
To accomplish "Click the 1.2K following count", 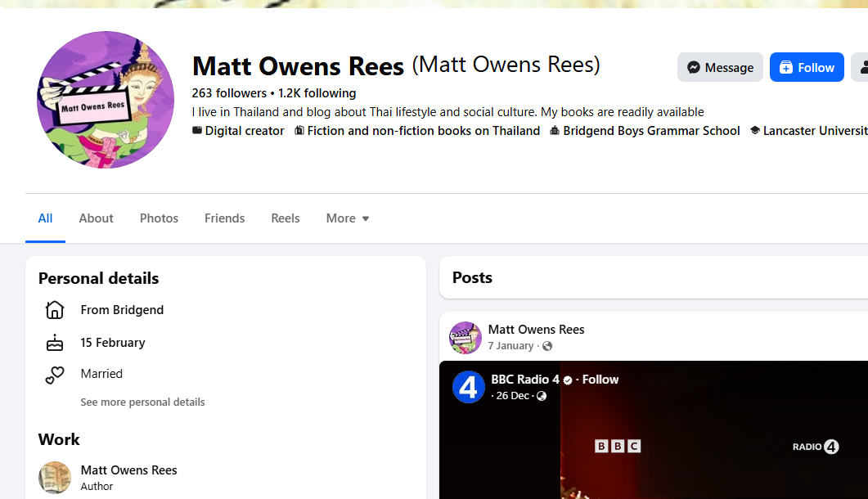I will (x=317, y=93).
